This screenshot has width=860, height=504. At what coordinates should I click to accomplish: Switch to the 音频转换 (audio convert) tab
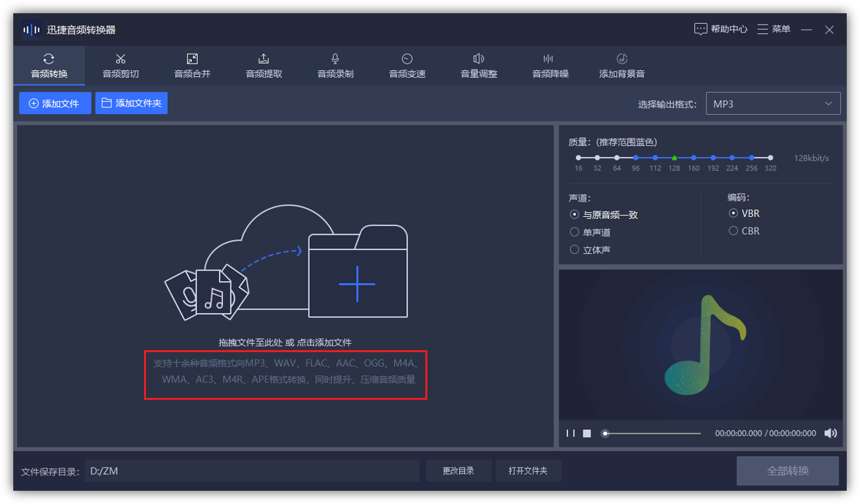tap(49, 66)
